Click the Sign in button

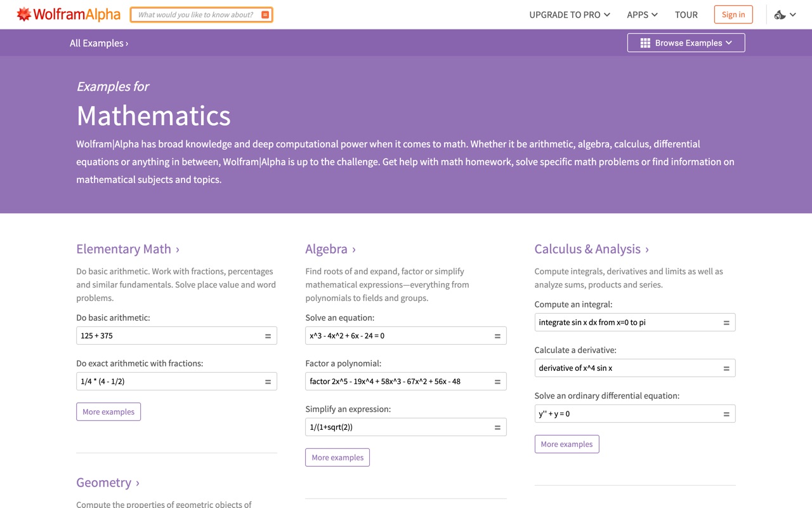click(733, 15)
